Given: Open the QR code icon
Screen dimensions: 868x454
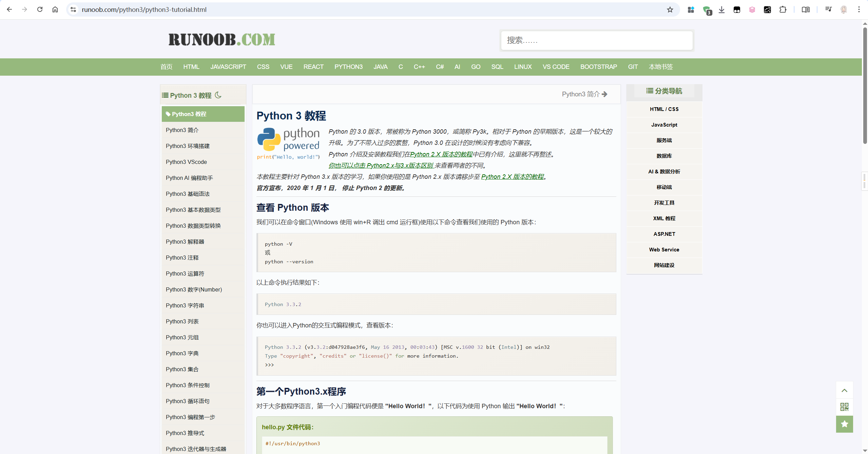Looking at the screenshot, I should point(844,407).
